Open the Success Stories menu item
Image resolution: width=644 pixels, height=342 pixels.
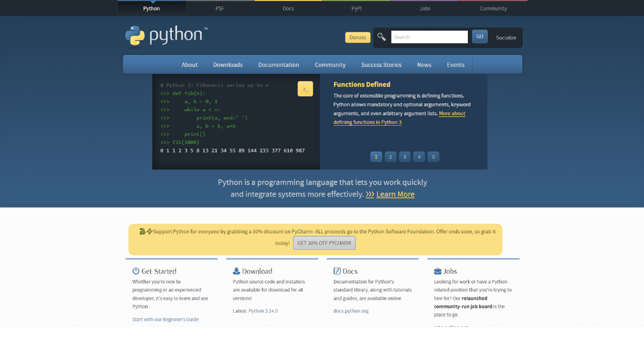[381, 65]
